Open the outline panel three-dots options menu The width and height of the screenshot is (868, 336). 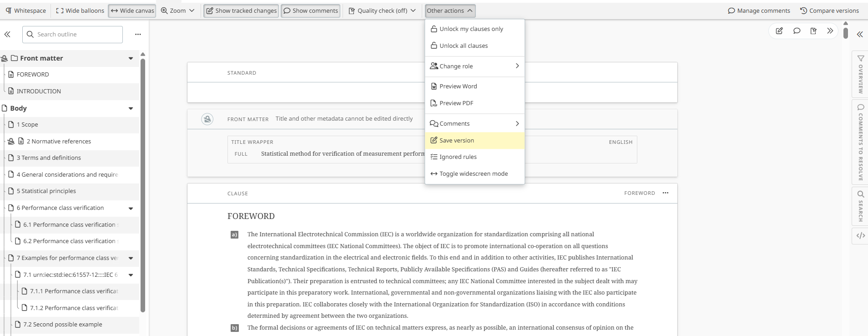[138, 35]
